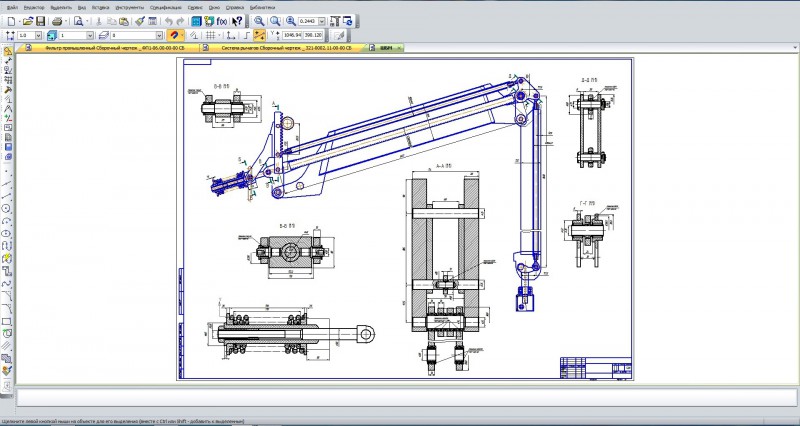
Task: Click the second zoom magnifier icon
Action: [x=275, y=21]
